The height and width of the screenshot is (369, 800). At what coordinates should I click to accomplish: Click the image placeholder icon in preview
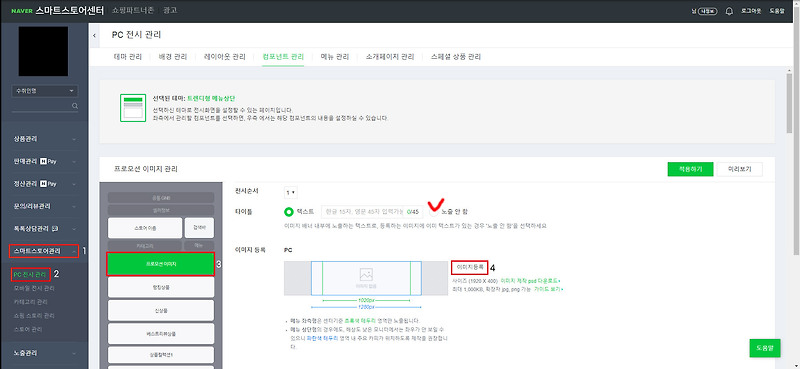366,275
